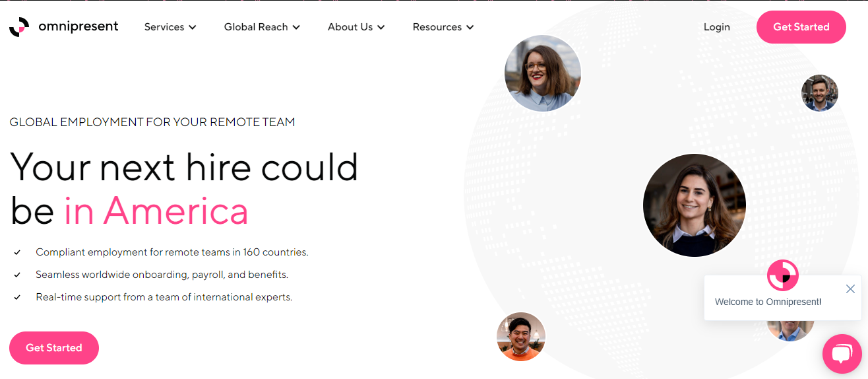Screen dimensions: 868x379
Task: Click the Omnipresent logo icon
Action: pos(19,27)
